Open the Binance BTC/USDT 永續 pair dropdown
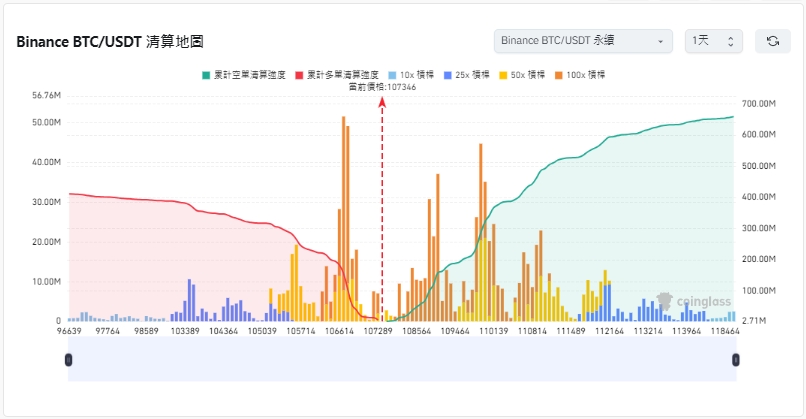 click(583, 41)
